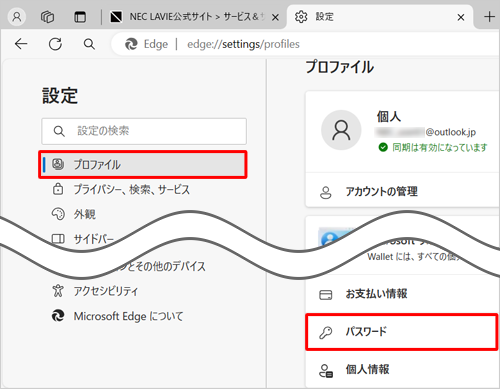The image size is (500, 389).
Task: Click the green sync checkmark icon
Action: coord(383,147)
